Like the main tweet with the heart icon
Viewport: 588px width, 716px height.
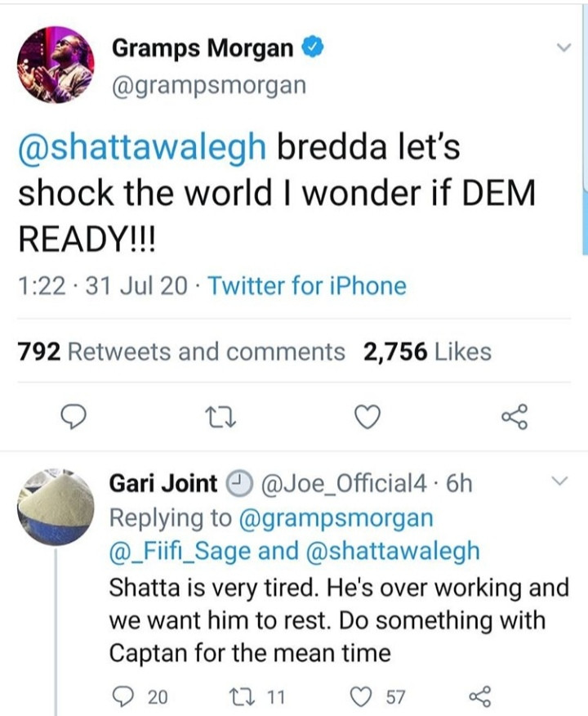pos(367,418)
